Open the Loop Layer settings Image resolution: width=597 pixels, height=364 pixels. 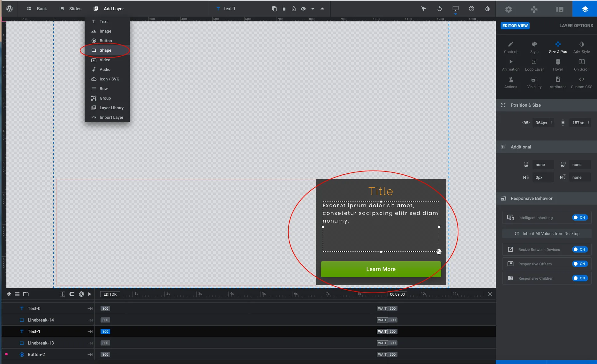click(534, 64)
